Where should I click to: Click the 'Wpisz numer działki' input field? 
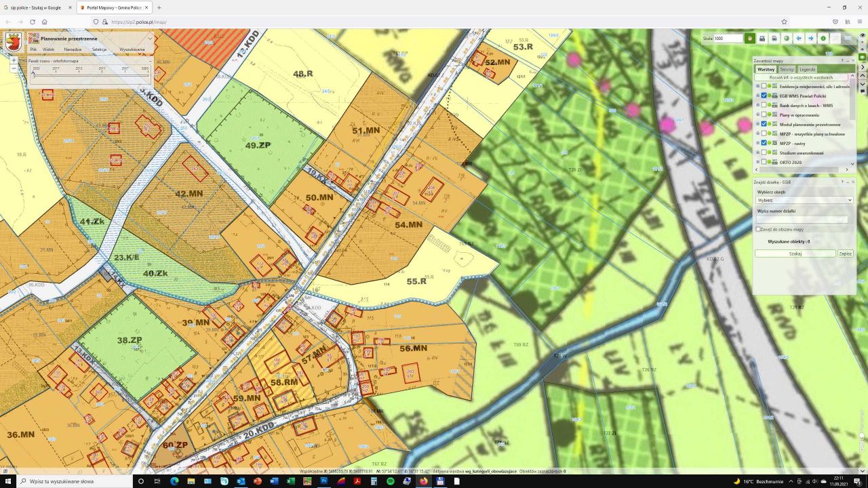point(802,220)
